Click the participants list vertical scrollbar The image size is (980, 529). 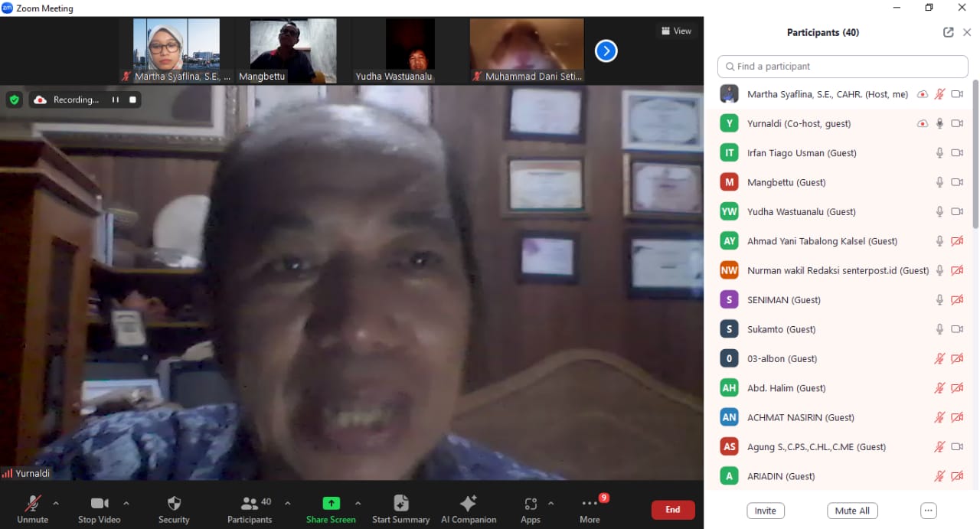(x=975, y=153)
